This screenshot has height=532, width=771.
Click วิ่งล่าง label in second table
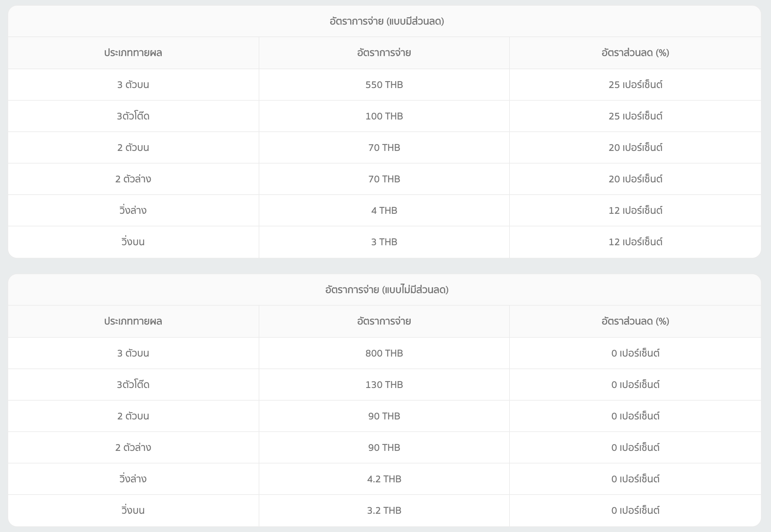click(x=133, y=479)
